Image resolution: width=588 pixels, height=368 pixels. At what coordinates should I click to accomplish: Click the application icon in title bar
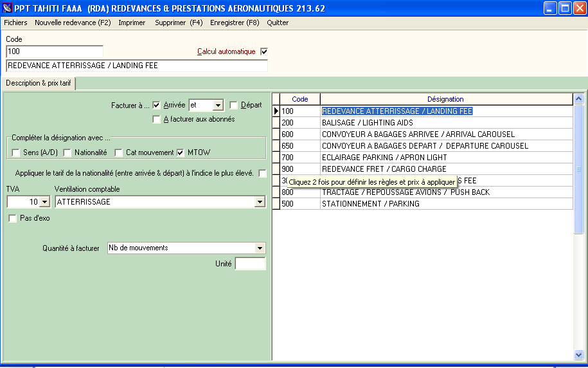8,8
